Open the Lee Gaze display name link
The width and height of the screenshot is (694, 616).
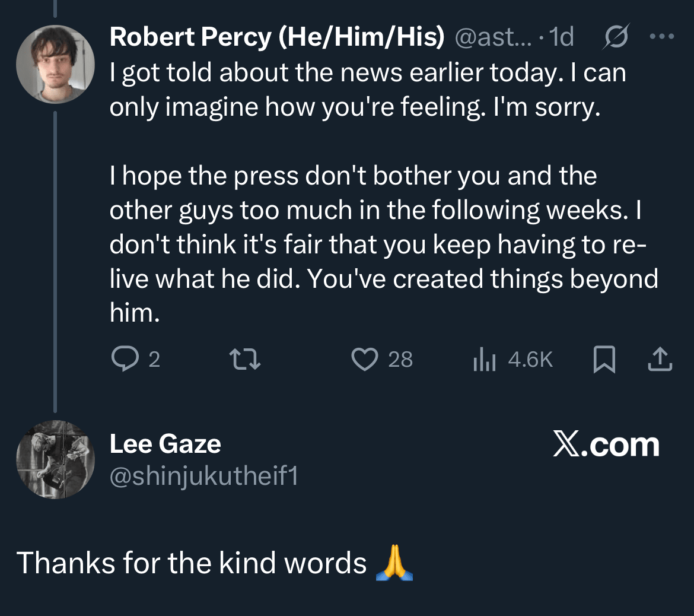coord(165,444)
